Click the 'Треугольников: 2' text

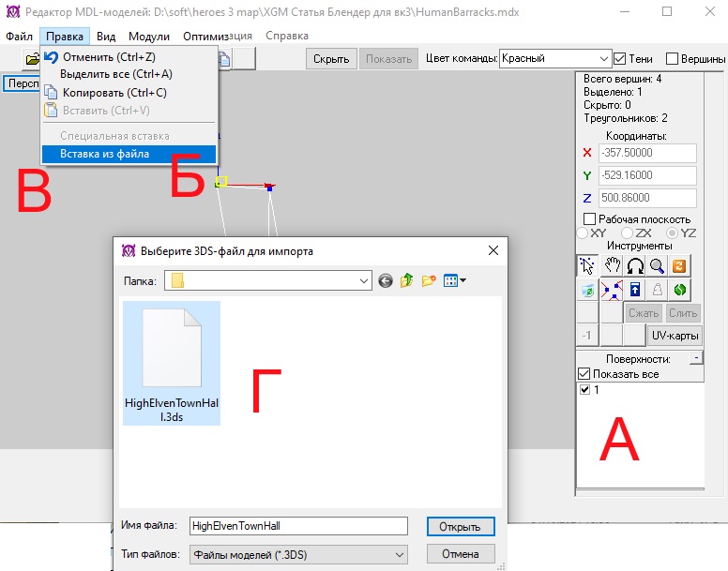coord(626,118)
